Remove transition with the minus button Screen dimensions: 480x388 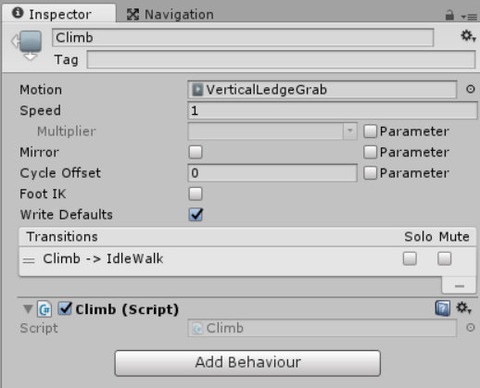tap(459, 285)
